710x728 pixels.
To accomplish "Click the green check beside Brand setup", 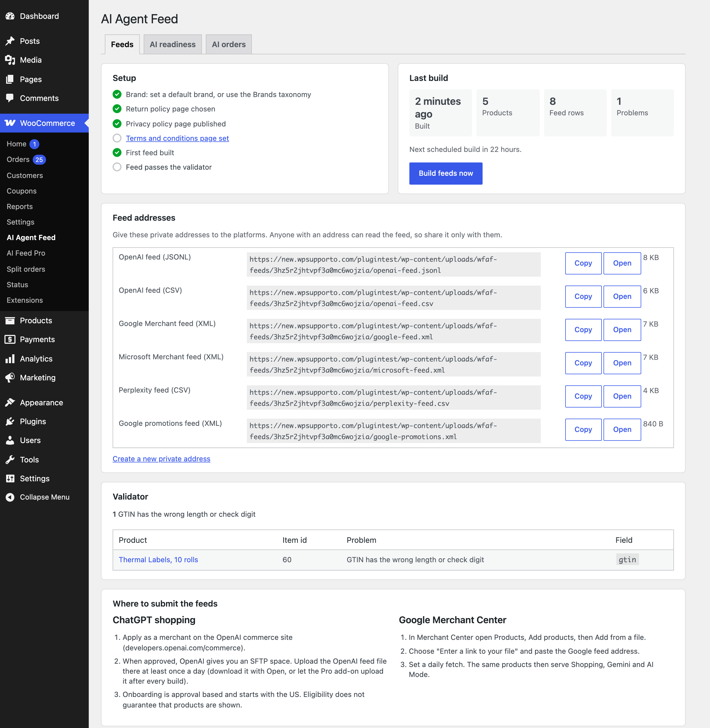I will (x=117, y=94).
